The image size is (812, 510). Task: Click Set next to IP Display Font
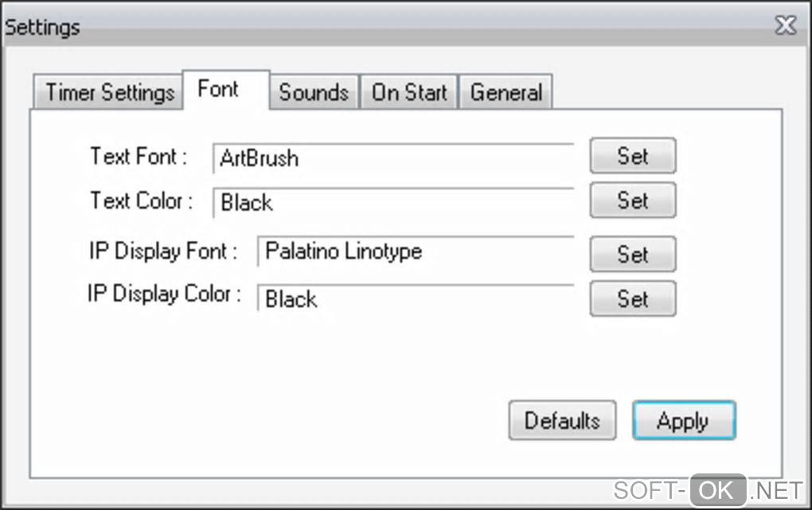point(633,255)
